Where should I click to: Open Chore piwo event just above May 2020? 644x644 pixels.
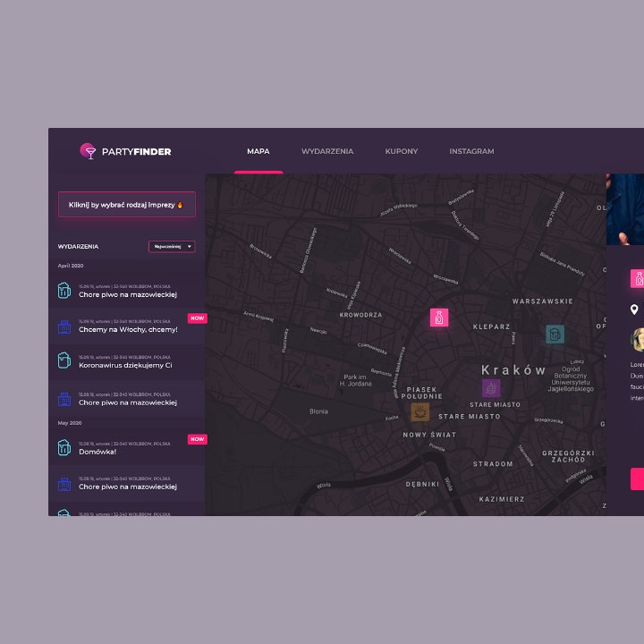pyautogui.click(x=127, y=399)
